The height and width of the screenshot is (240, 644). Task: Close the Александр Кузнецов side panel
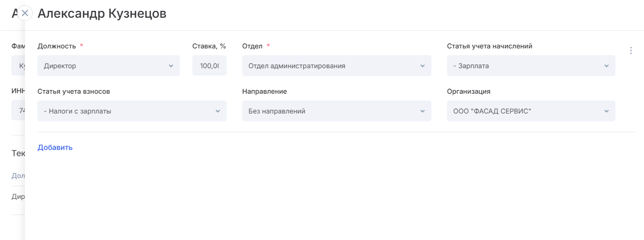[25, 13]
